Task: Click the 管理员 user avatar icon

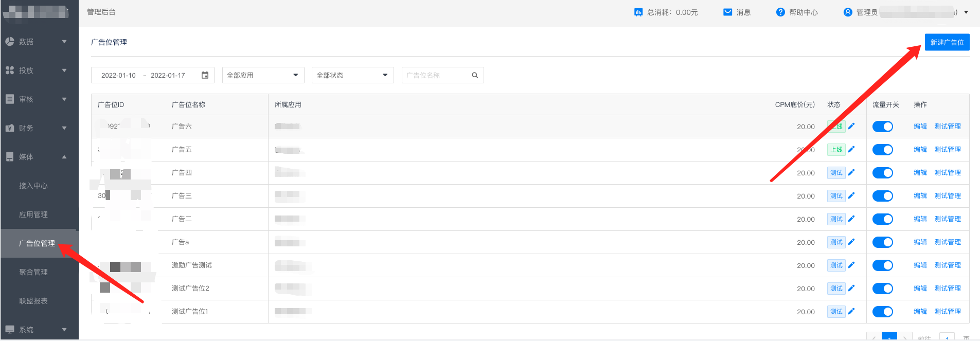Action: point(848,12)
